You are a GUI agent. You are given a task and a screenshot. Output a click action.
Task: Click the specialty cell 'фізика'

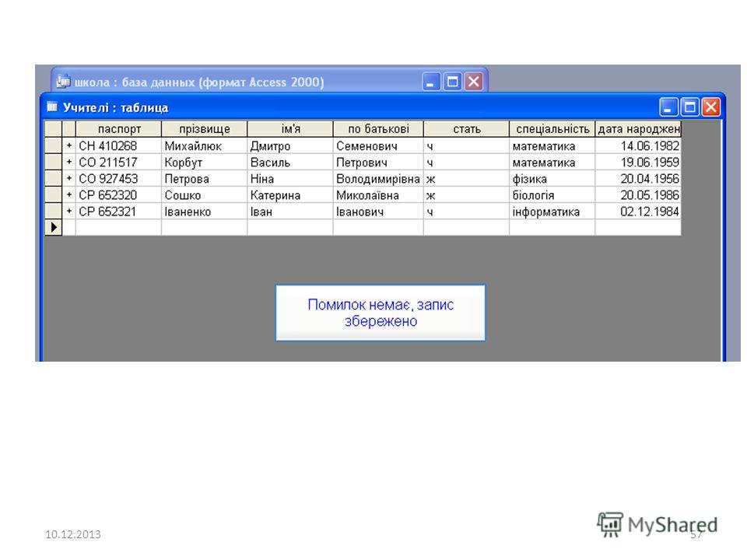coord(552,179)
